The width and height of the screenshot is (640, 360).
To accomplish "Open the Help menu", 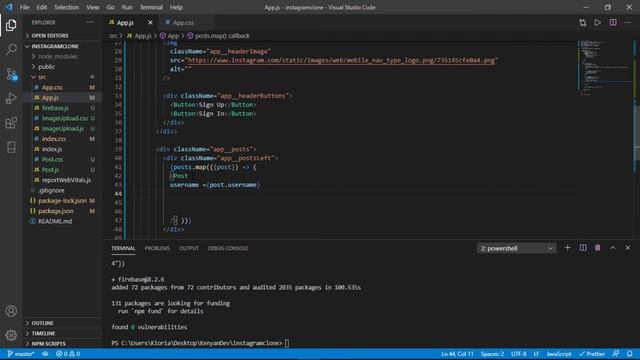I will pyautogui.click(x=176, y=7).
